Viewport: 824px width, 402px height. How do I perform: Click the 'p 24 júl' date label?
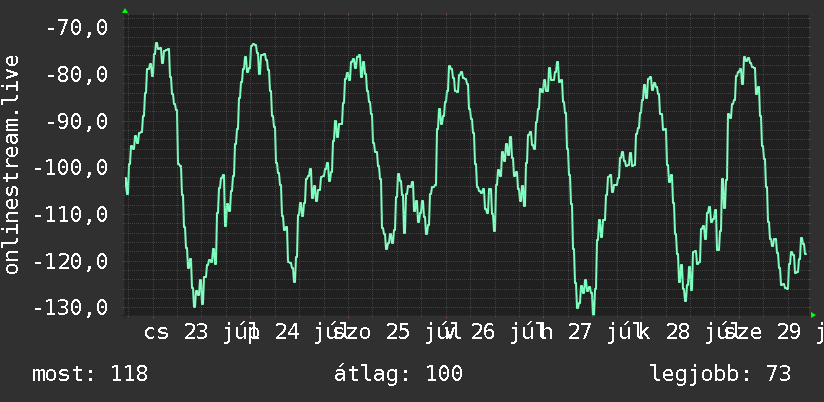[300, 333]
